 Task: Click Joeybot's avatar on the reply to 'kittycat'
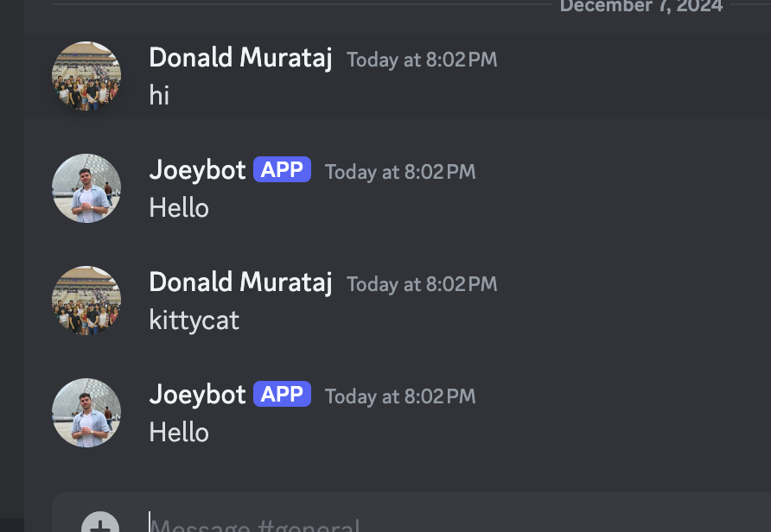(x=86, y=413)
